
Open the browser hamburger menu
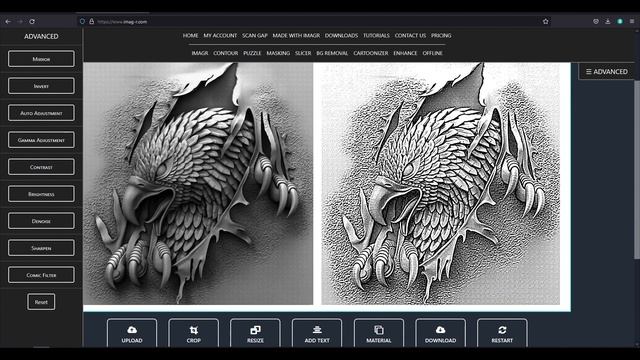pos(632,22)
